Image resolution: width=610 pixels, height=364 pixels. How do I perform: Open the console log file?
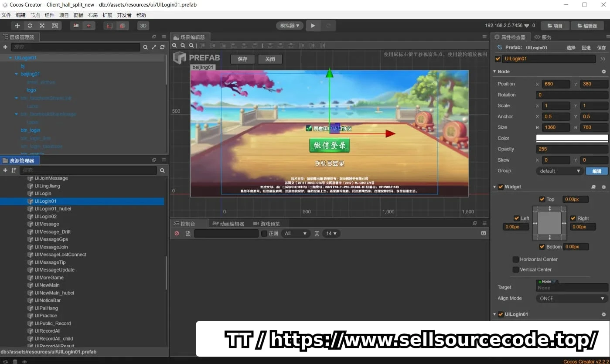tap(188, 234)
